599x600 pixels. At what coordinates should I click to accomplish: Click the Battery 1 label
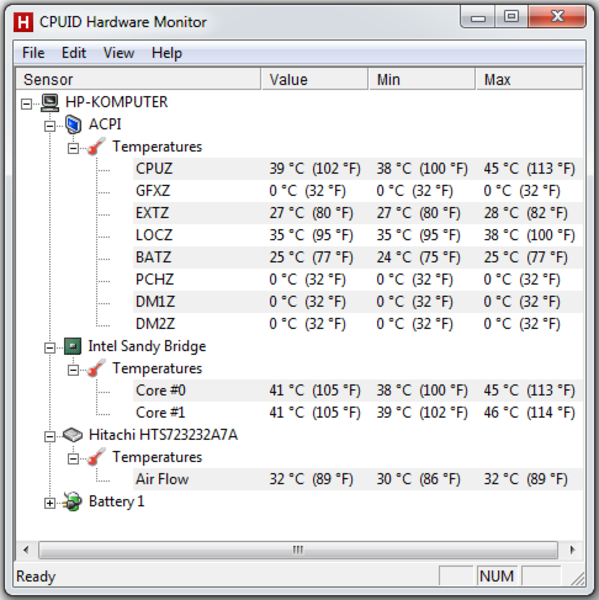116,502
